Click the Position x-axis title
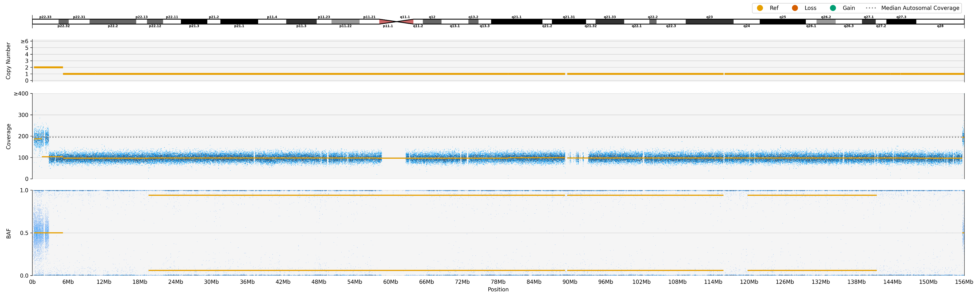Viewport: 980px width, 299px height. (x=498, y=290)
